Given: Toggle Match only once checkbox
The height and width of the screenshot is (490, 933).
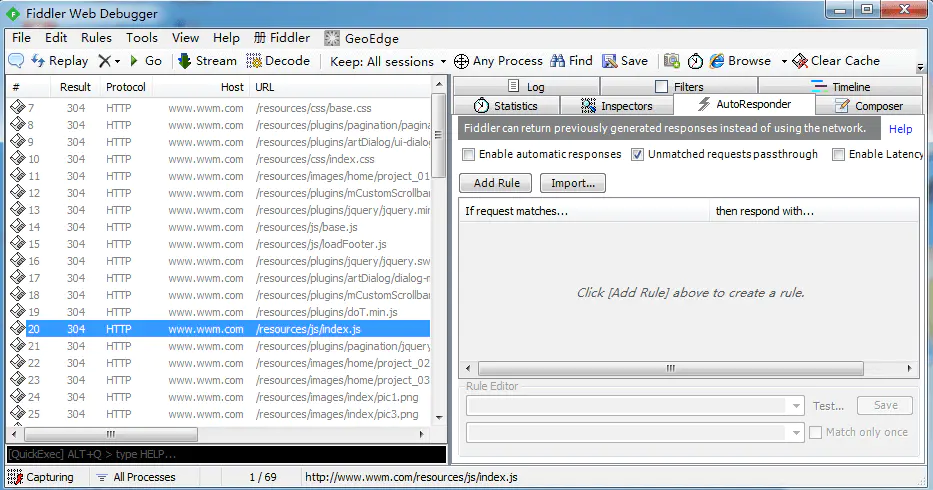Looking at the screenshot, I should (816, 432).
